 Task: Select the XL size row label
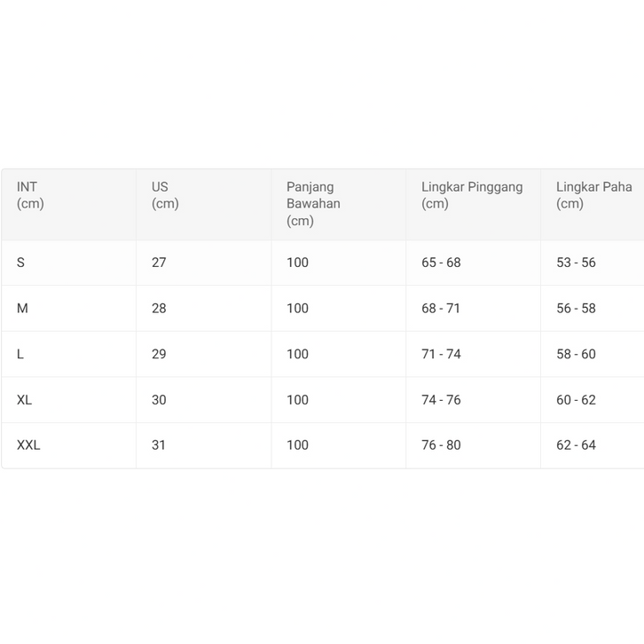point(25,400)
